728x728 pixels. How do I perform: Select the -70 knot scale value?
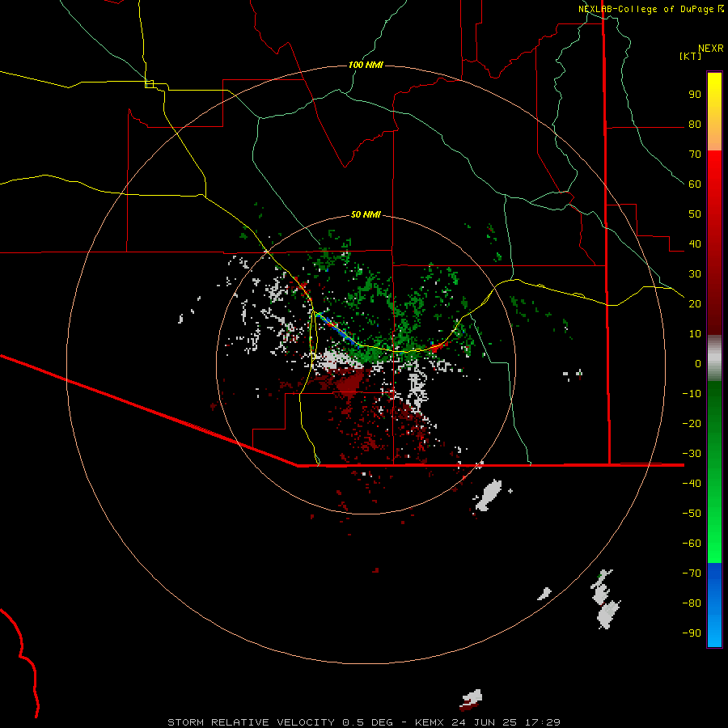692,573
